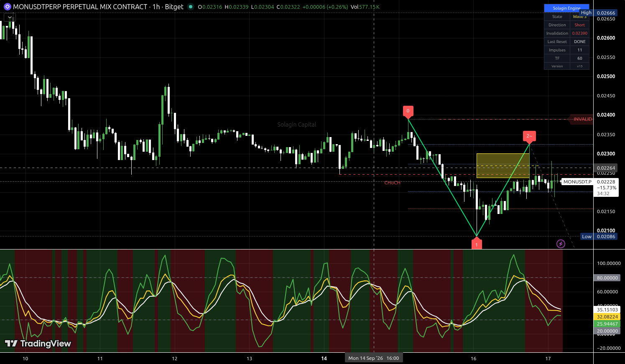Click the 25.94467 green indicator value label
Image resolution: width=625 pixels, height=364 pixels.
tap(607, 324)
